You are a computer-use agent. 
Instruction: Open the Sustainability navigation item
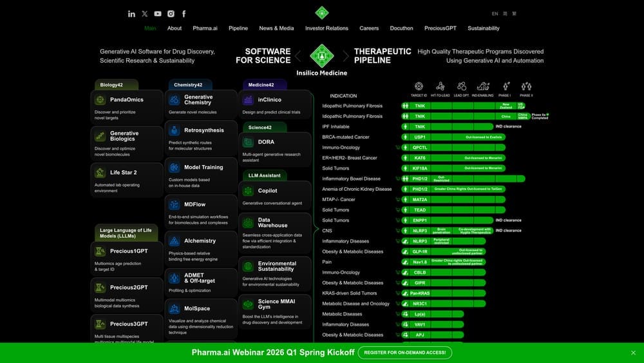click(484, 28)
